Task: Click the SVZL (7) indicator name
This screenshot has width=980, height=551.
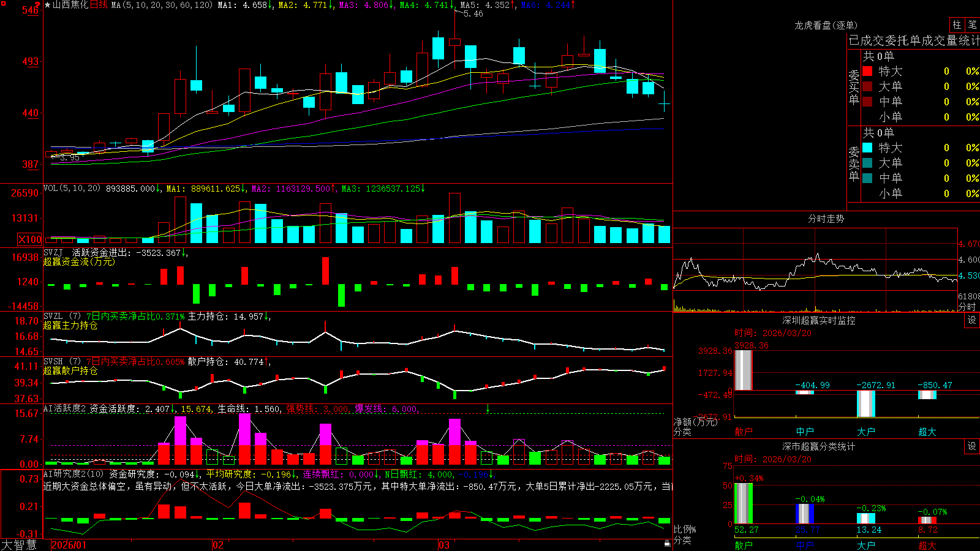Action: pyautogui.click(x=62, y=317)
